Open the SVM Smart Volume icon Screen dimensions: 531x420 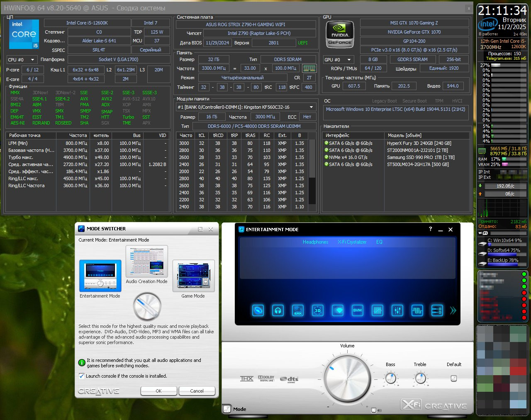(358, 310)
